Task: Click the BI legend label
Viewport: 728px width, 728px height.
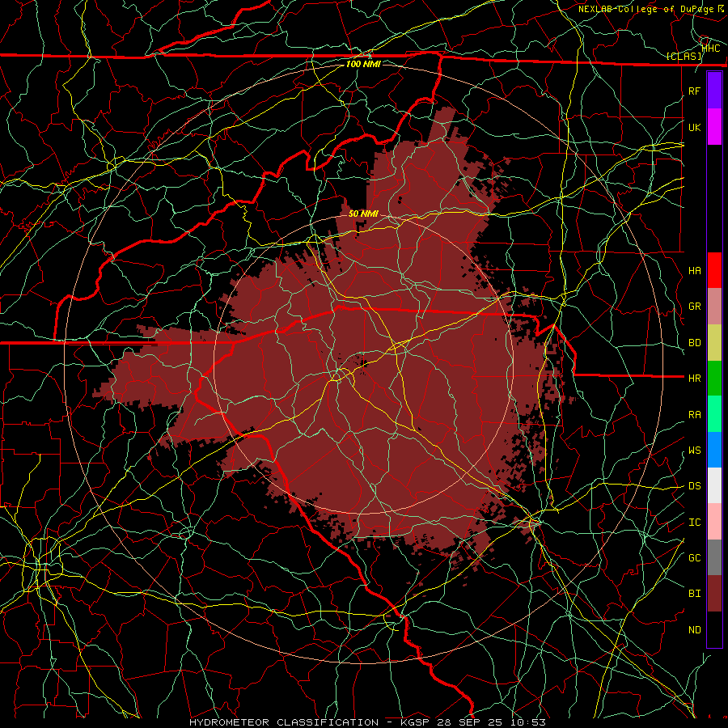Action: pyautogui.click(x=695, y=594)
